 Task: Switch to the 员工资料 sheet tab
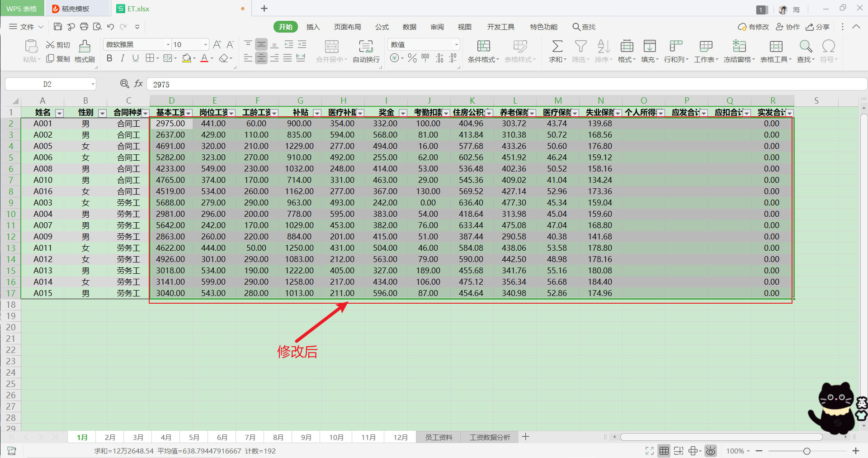tap(439, 437)
